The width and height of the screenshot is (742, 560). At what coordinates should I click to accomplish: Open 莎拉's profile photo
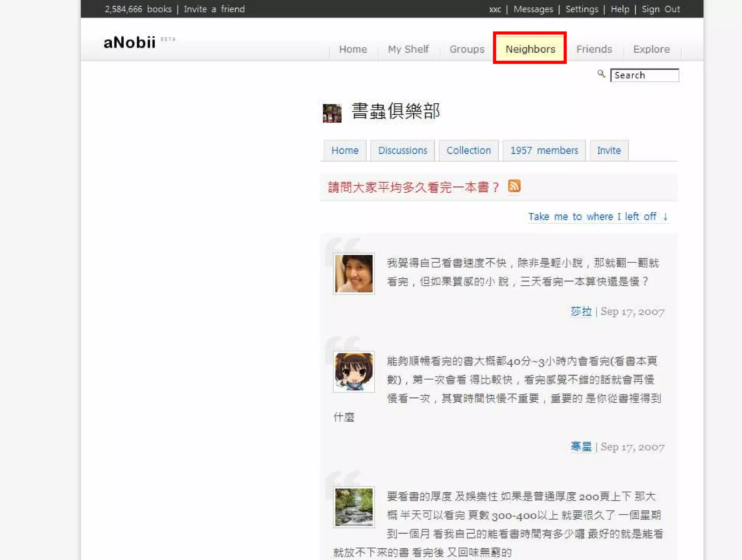tap(354, 273)
